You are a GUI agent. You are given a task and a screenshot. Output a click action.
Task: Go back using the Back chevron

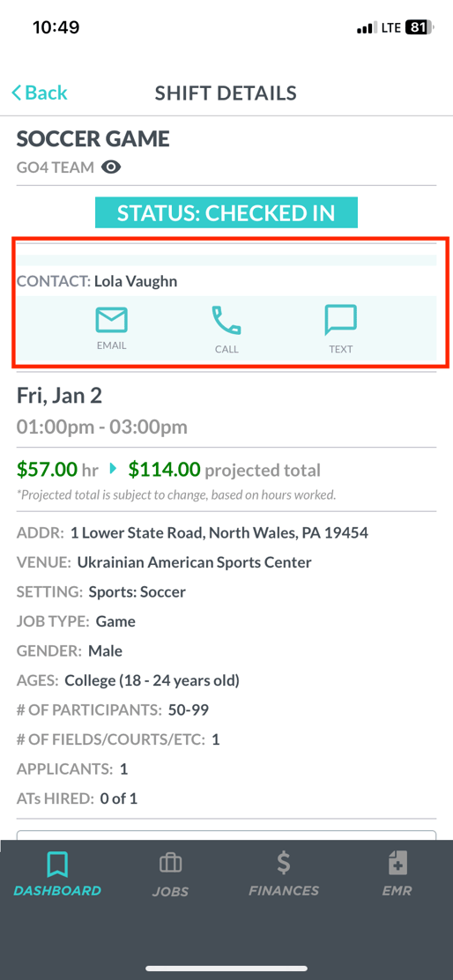coord(39,93)
